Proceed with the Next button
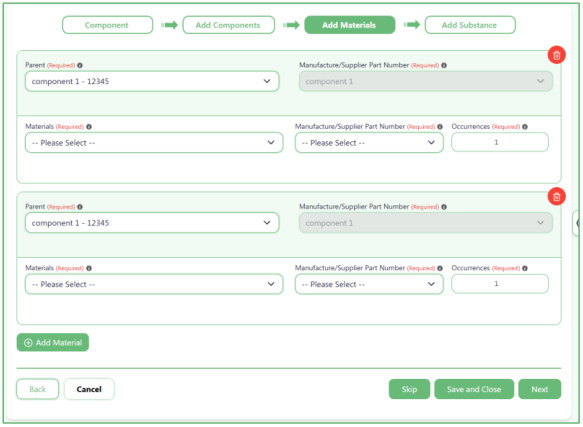 [x=539, y=389]
